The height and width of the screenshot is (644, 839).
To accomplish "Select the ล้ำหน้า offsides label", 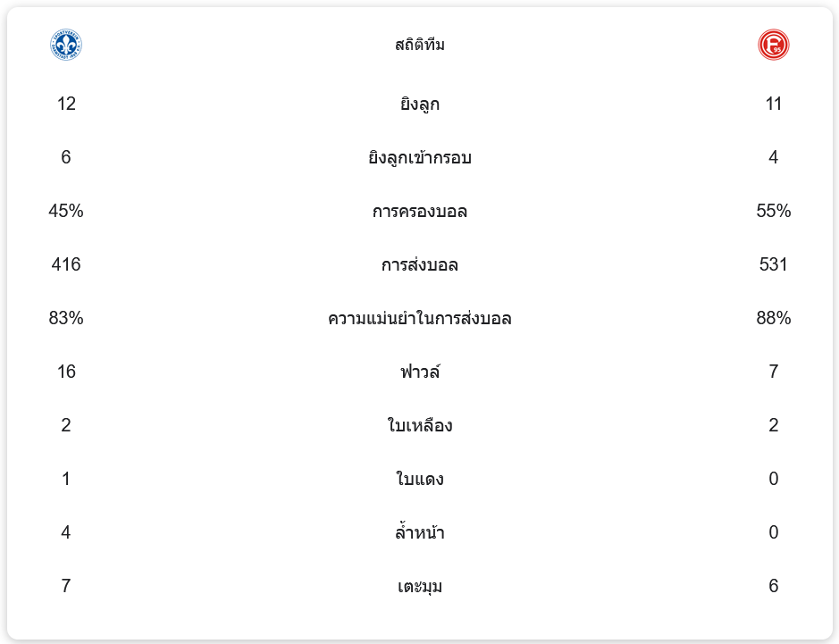I will (419, 533).
